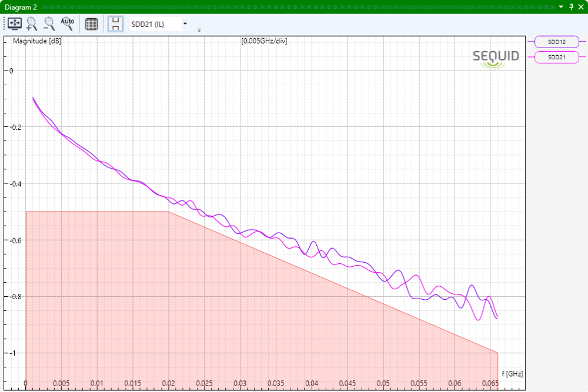Activate the Auto zoom tool
Image resolution: width=588 pixels, height=392 pixels.
[x=68, y=24]
